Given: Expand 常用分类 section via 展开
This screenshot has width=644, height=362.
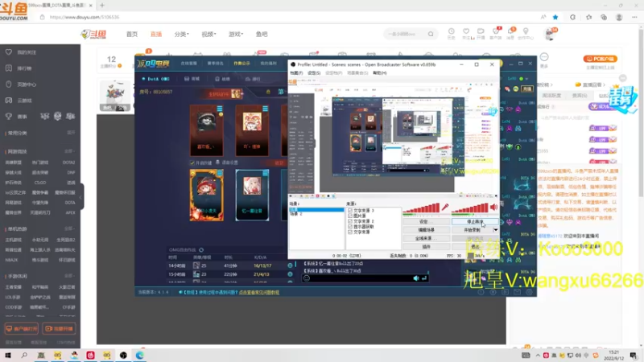Looking at the screenshot, I should click(x=71, y=133).
